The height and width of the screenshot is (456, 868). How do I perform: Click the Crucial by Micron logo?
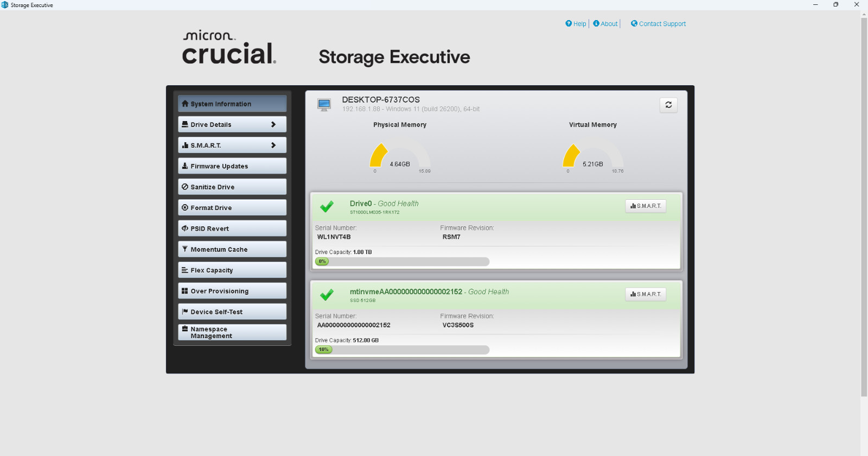(229, 47)
